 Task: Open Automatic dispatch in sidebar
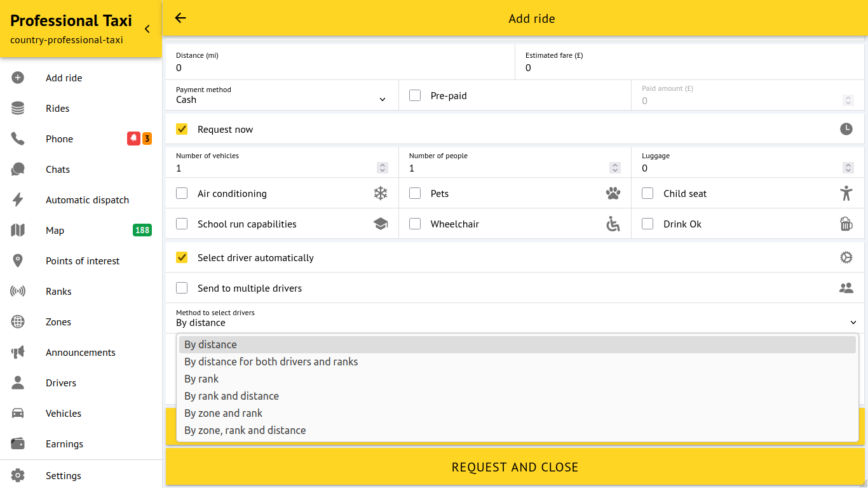[x=87, y=200]
